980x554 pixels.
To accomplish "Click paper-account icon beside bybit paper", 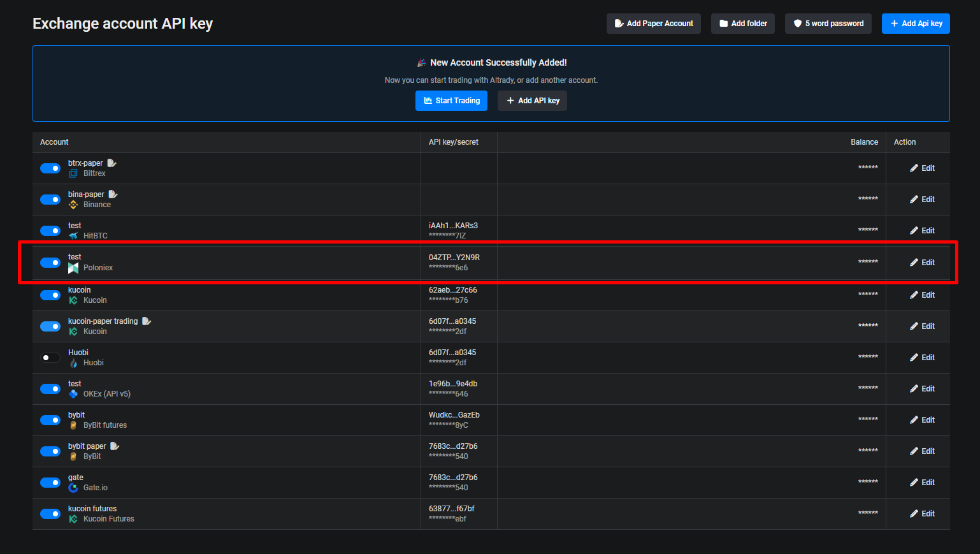I will pyautogui.click(x=115, y=446).
